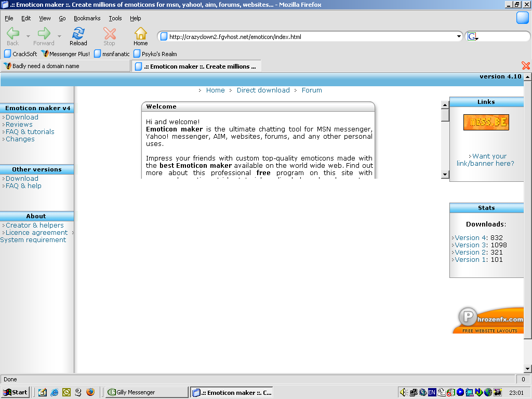Click the MESS.BE banner in Links
The width and height of the screenshot is (532, 399).
pos(486,122)
